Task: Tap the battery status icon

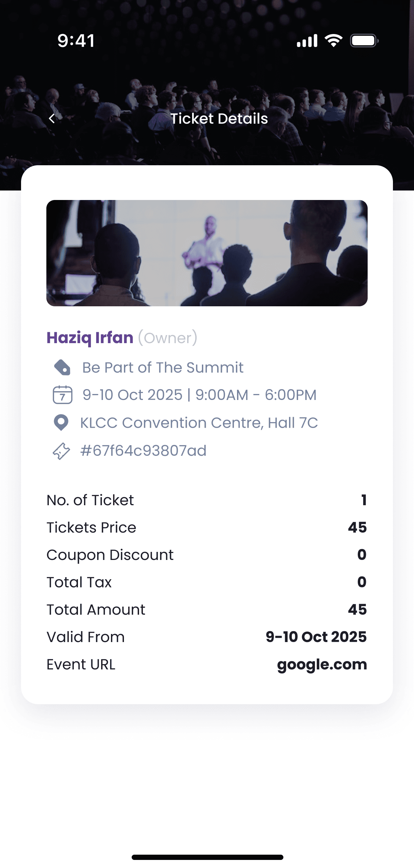Action: pyautogui.click(x=364, y=41)
